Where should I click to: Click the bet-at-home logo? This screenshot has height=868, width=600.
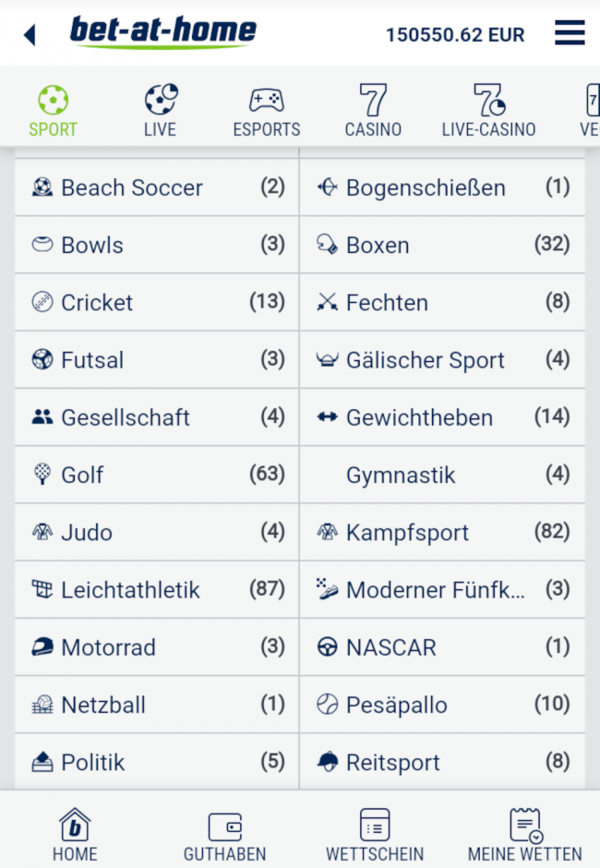click(x=163, y=32)
